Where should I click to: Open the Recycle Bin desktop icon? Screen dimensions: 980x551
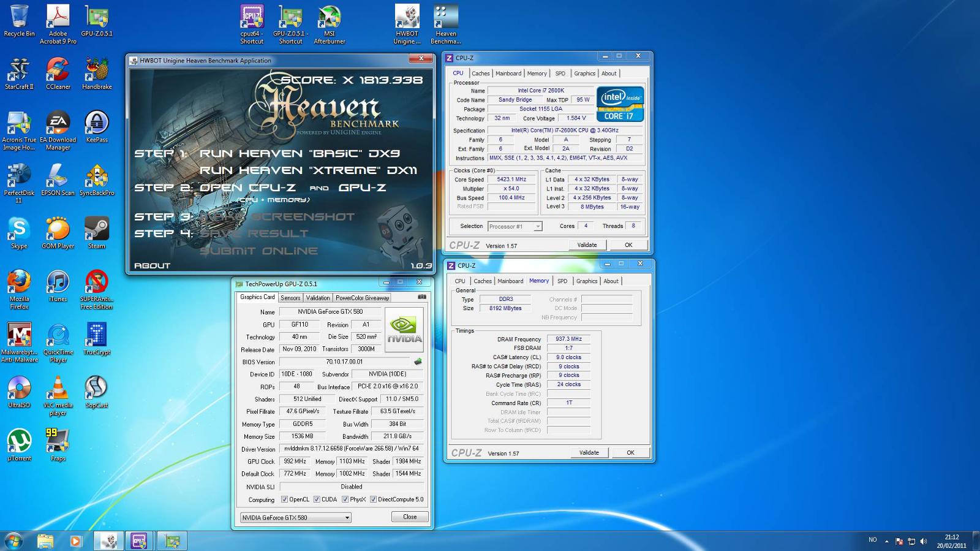(x=19, y=20)
